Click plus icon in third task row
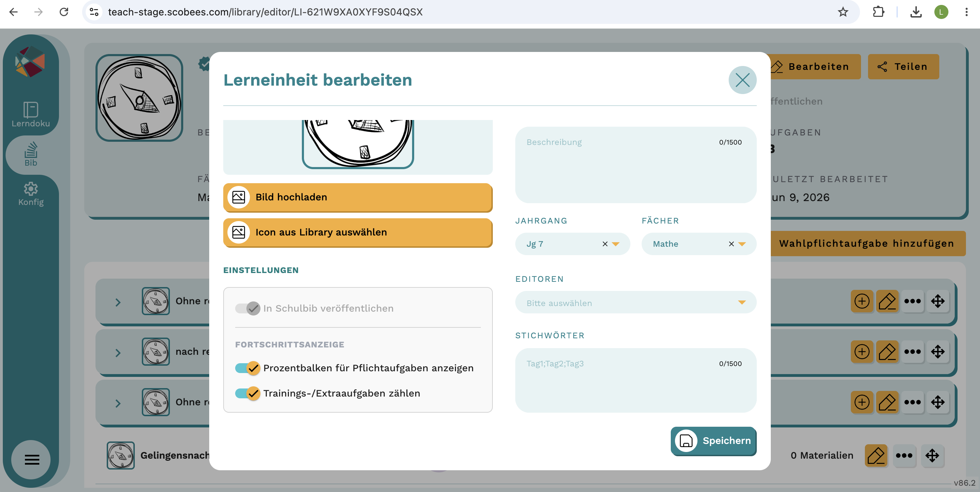 coord(862,402)
